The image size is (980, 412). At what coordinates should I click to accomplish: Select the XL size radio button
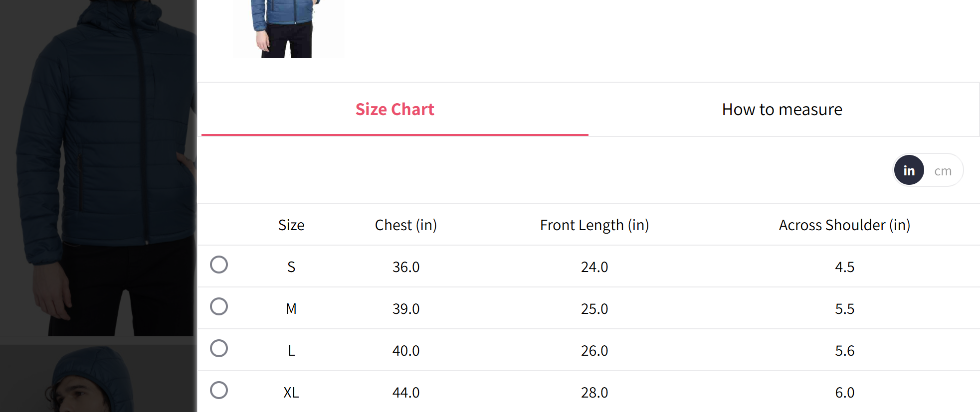(x=219, y=390)
